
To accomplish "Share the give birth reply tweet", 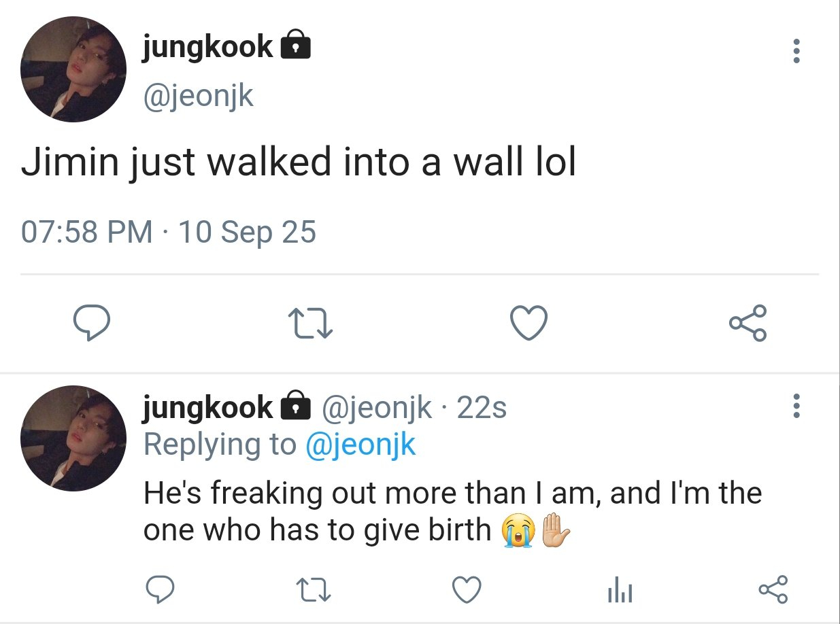I will coord(773,589).
